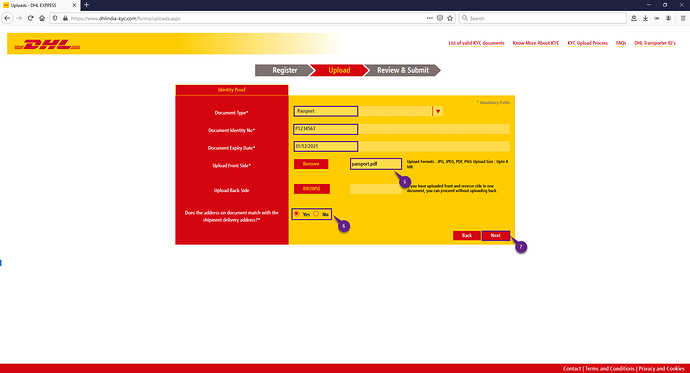Bookmark this page with star icon

450,18
